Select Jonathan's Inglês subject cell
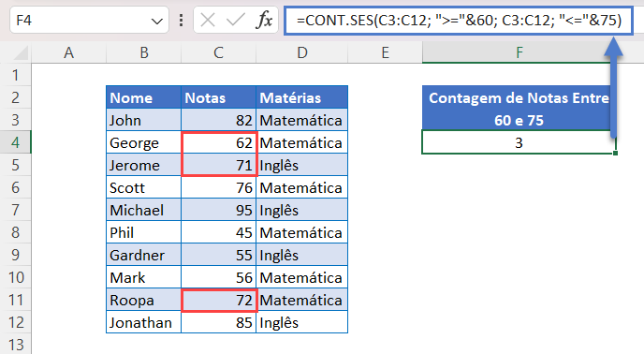The image size is (644, 354). (301, 322)
